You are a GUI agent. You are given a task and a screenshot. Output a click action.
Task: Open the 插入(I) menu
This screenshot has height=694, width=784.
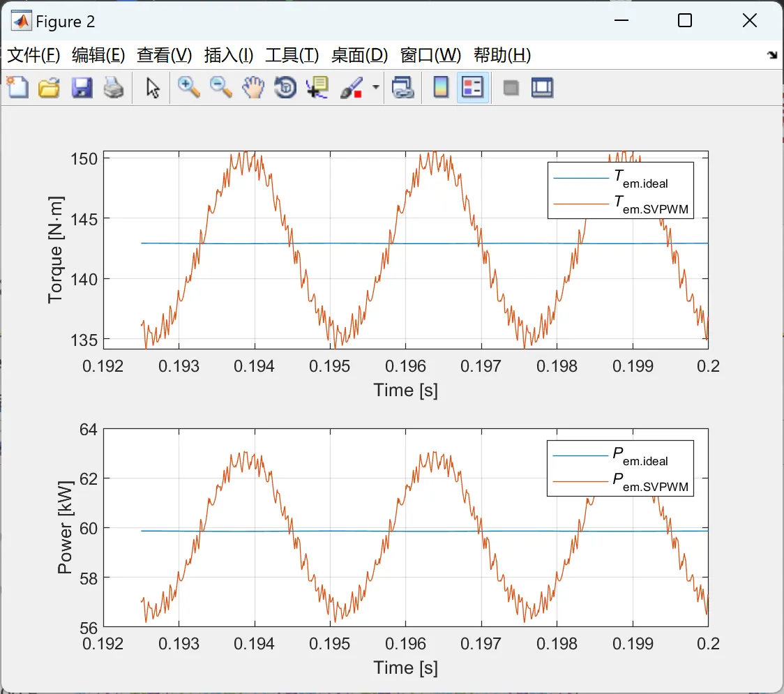(x=229, y=55)
